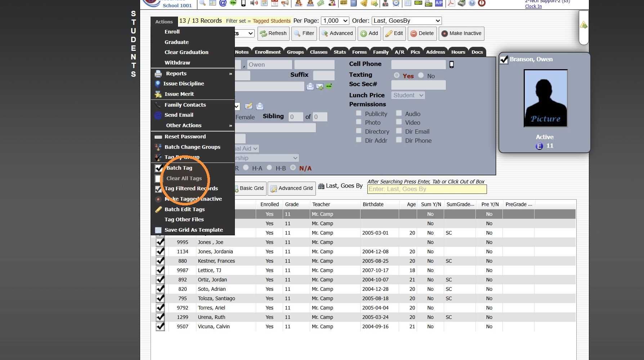The image size is (644, 360).
Task: Click the Last, Goes By search field
Action: pyautogui.click(x=427, y=189)
